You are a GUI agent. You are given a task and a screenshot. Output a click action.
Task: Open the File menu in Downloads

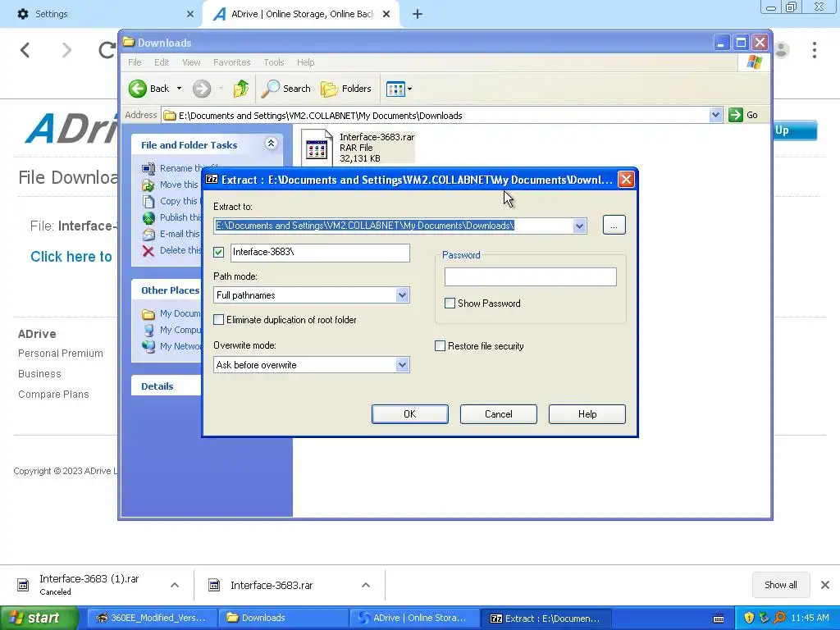coord(135,62)
